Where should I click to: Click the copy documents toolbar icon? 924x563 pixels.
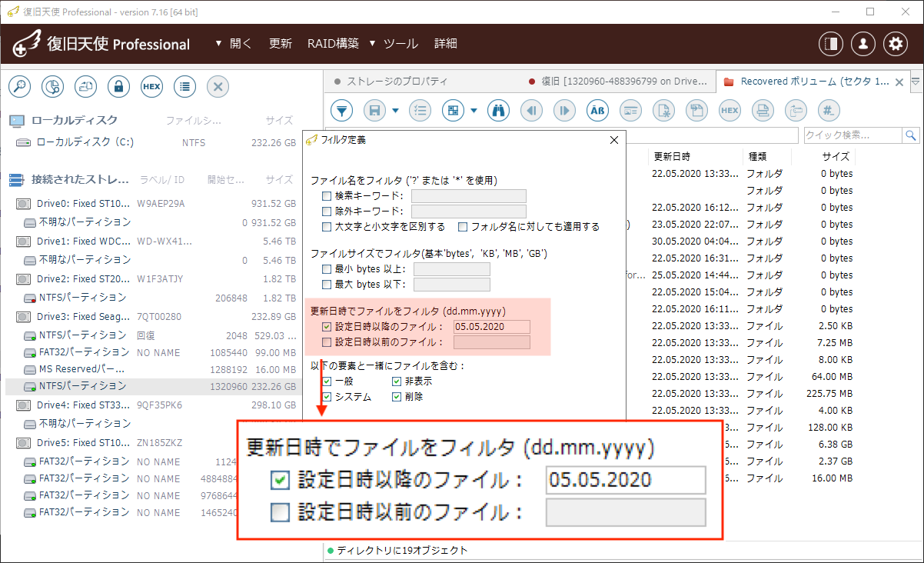tap(696, 111)
